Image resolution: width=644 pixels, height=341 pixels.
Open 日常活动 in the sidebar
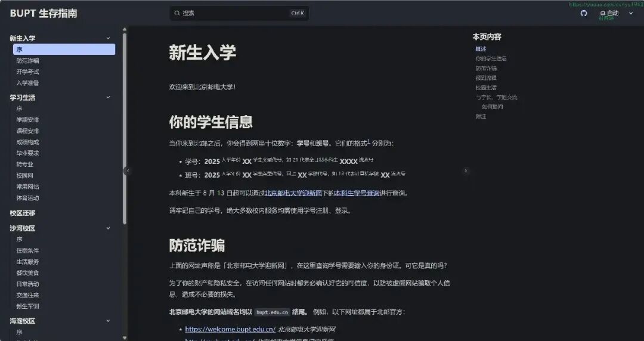[x=27, y=284]
